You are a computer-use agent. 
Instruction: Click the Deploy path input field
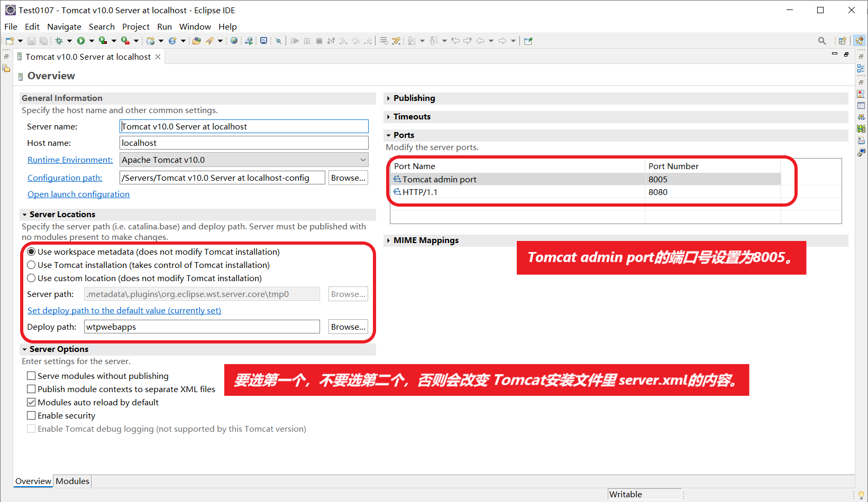point(202,327)
